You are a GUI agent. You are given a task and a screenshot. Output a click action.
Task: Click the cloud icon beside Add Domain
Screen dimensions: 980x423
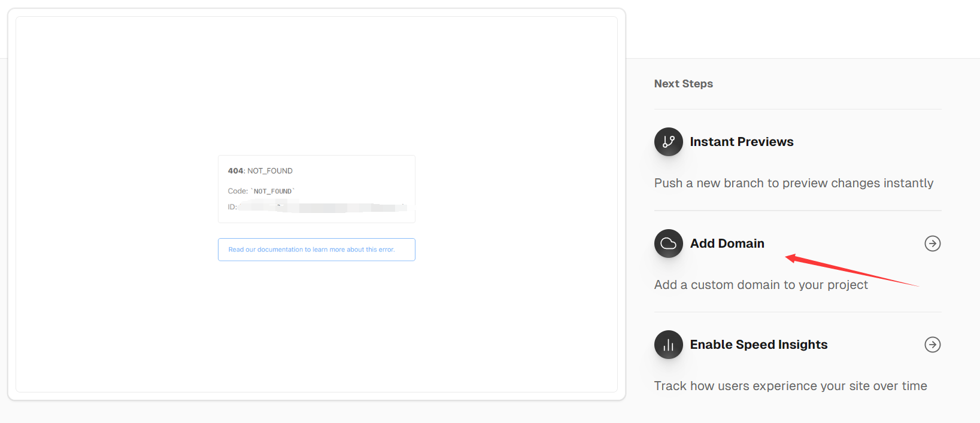tap(668, 244)
